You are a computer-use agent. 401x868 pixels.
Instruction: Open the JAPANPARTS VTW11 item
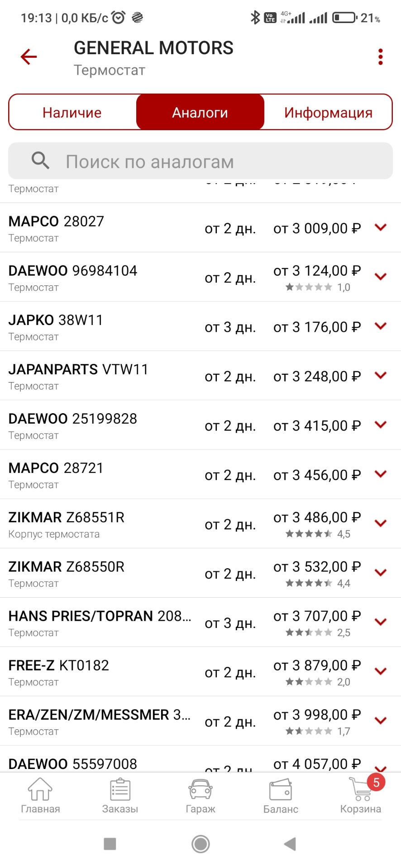[200, 375]
